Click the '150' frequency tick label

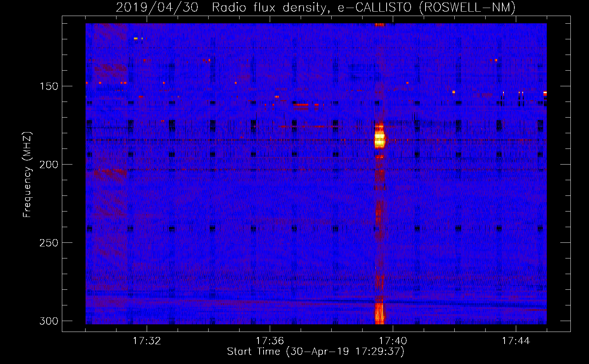49,86
